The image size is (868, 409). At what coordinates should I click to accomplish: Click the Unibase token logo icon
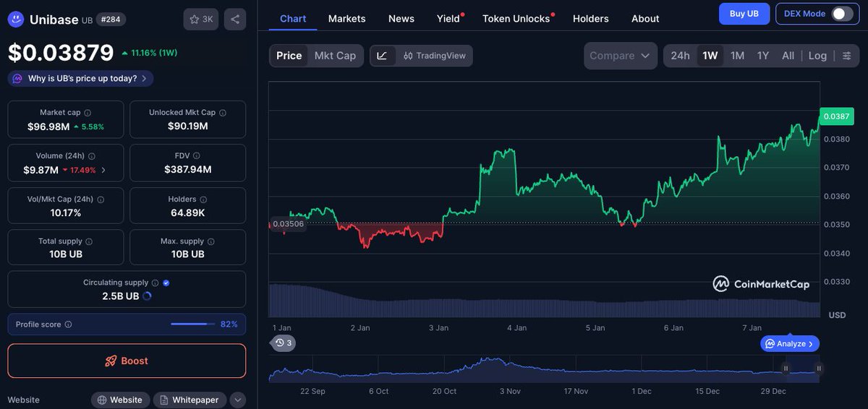16,20
